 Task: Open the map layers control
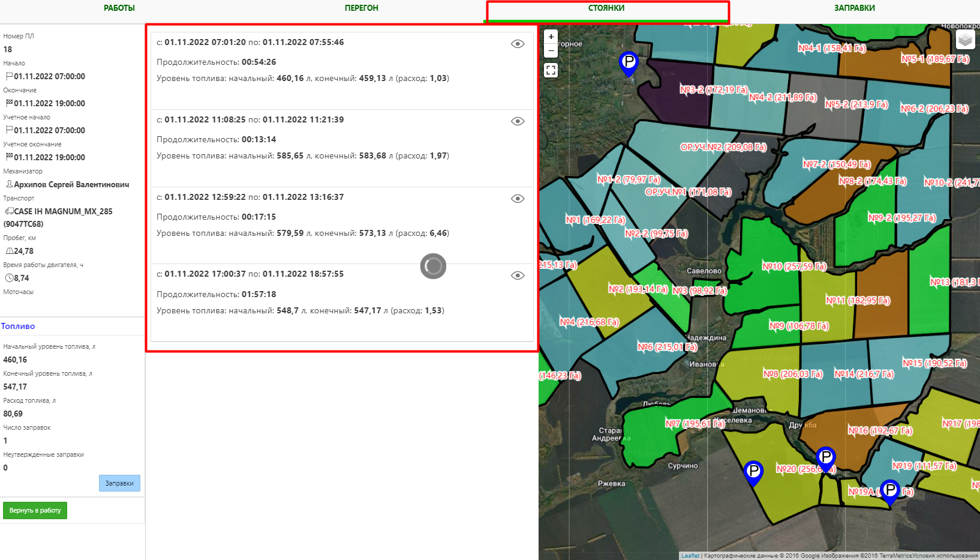coord(965,40)
